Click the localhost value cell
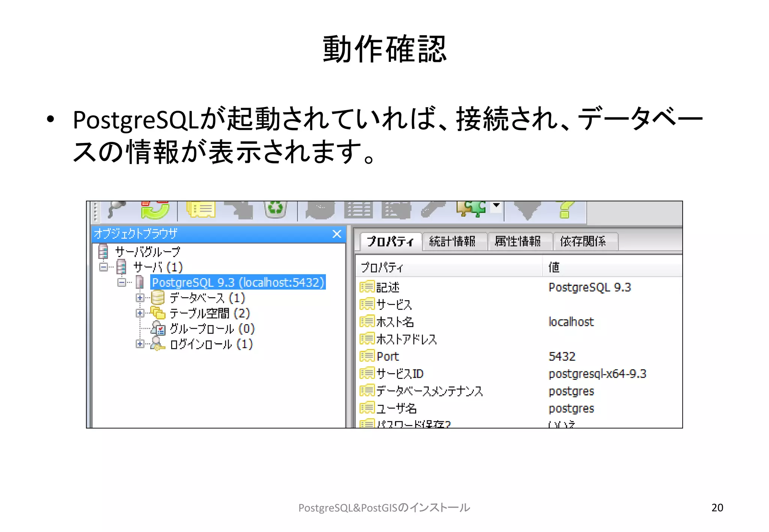Screen dimensions: 769x532 (x=571, y=322)
